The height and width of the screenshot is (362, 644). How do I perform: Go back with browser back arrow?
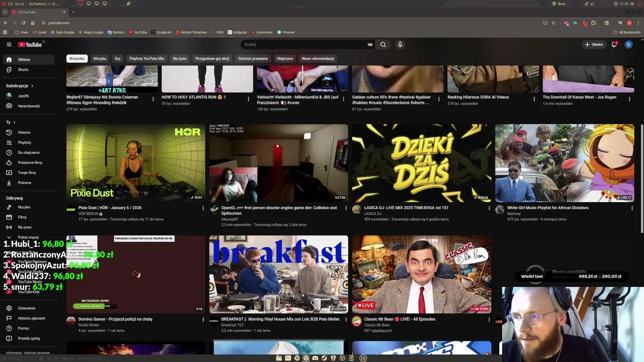6,23
